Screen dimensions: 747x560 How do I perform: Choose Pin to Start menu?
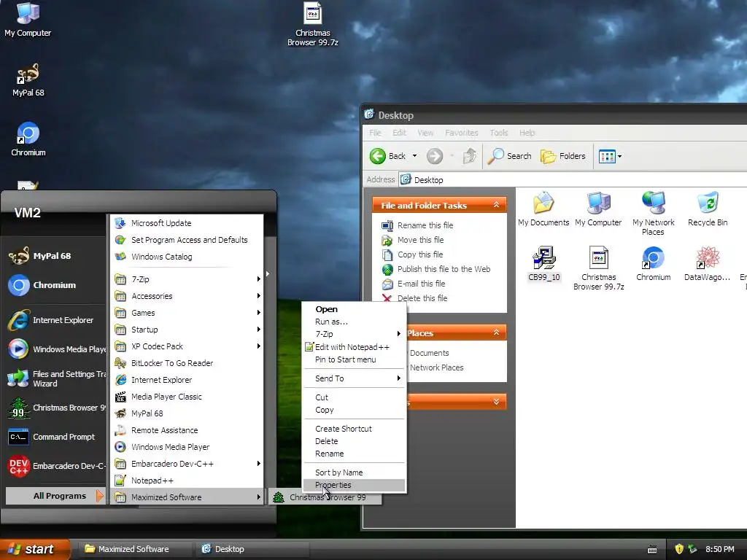point(354,359)
